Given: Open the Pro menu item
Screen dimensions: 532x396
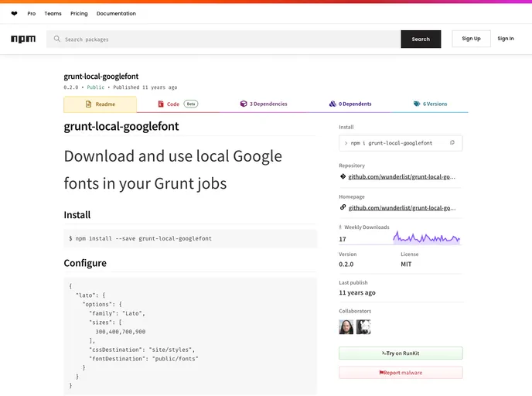Looking at the screenshot, I should click(32, 14).
